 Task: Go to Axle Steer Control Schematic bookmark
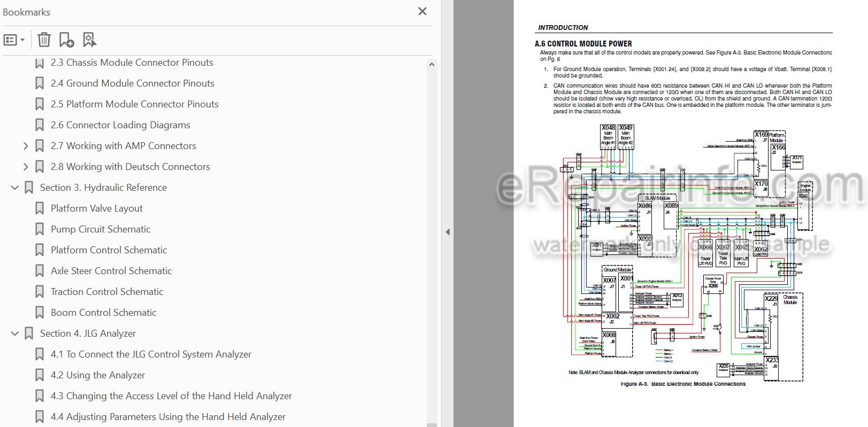tap(111, 271)
